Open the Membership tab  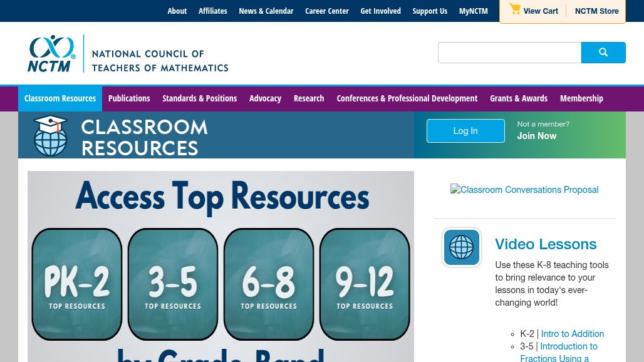[x=581, y=98]
